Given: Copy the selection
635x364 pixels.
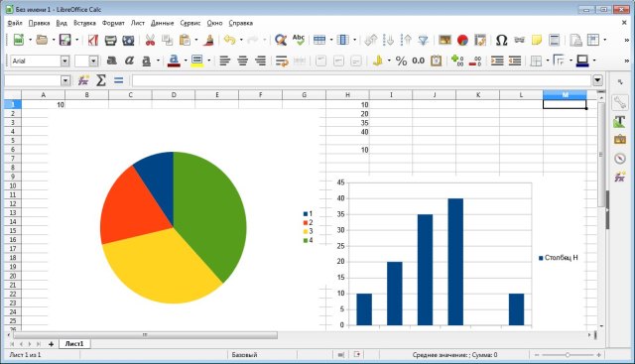Looking at the screenshot, I should click(x=168, y=40).
